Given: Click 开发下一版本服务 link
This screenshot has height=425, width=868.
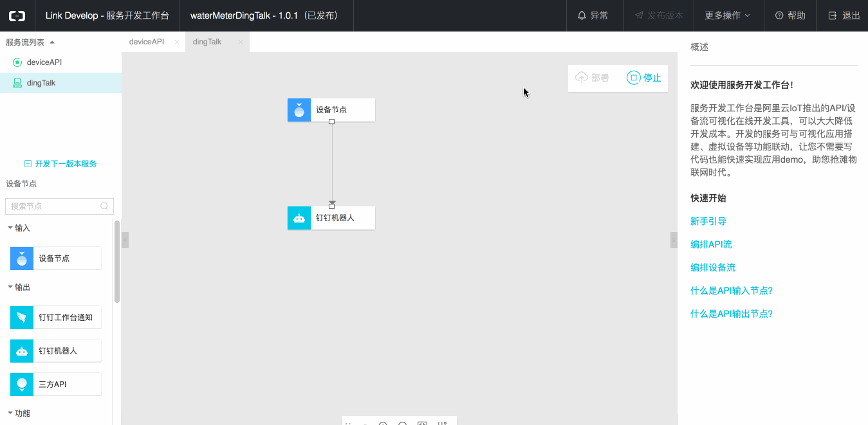Looking at the screenshot, I should tap(66, 164).
